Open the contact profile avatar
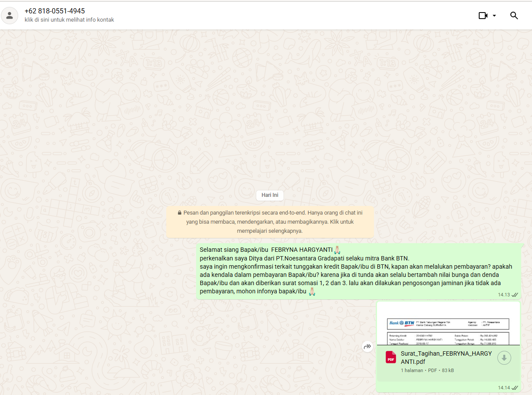Viewport: 532px width, 395px height. point(10,16)
